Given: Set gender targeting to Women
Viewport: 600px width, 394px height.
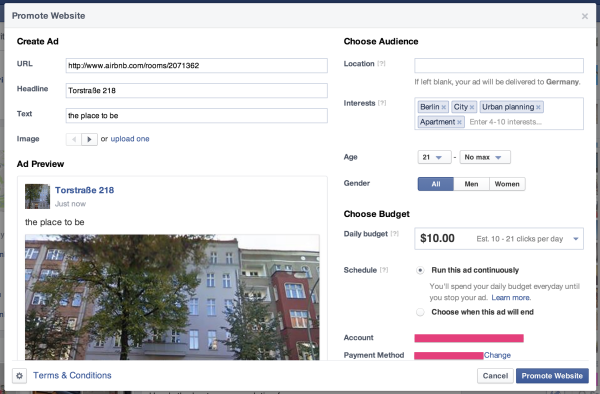Looking at the screenshot, I should [507, 184].
